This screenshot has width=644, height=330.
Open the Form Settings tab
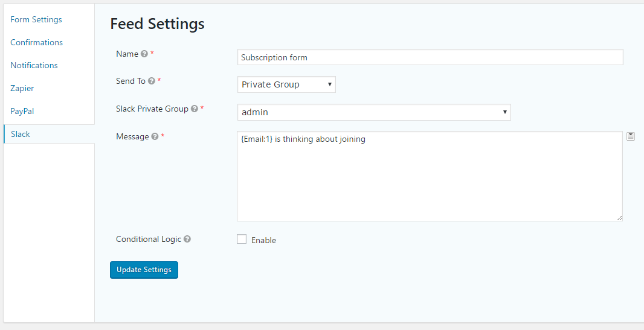click(36, 19)
